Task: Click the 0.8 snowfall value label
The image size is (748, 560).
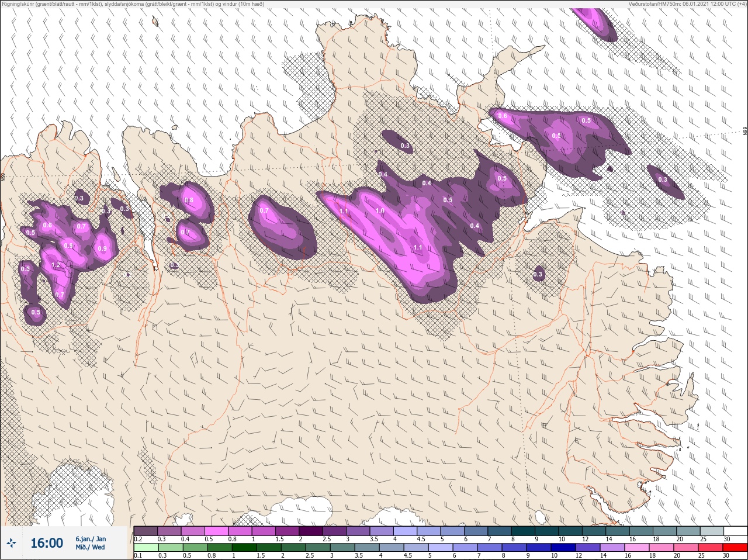Action: pyautogui.click(x=189, y=201)
